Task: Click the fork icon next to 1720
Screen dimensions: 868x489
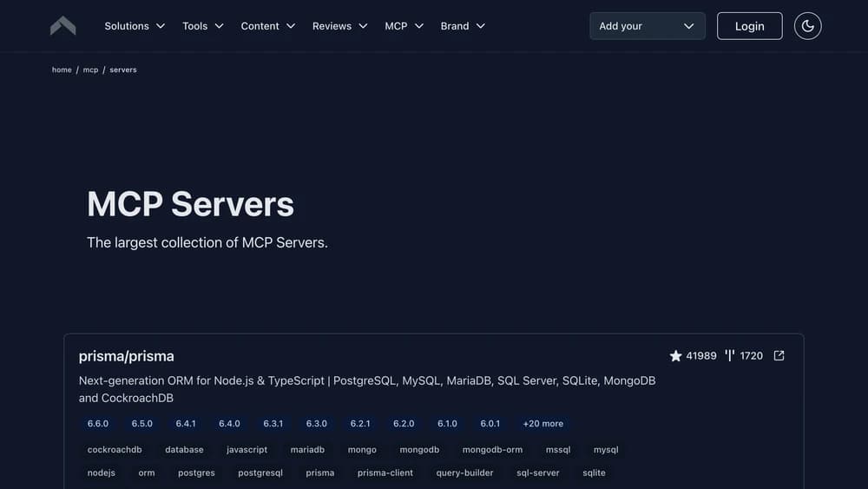Action: coord(730,355)
